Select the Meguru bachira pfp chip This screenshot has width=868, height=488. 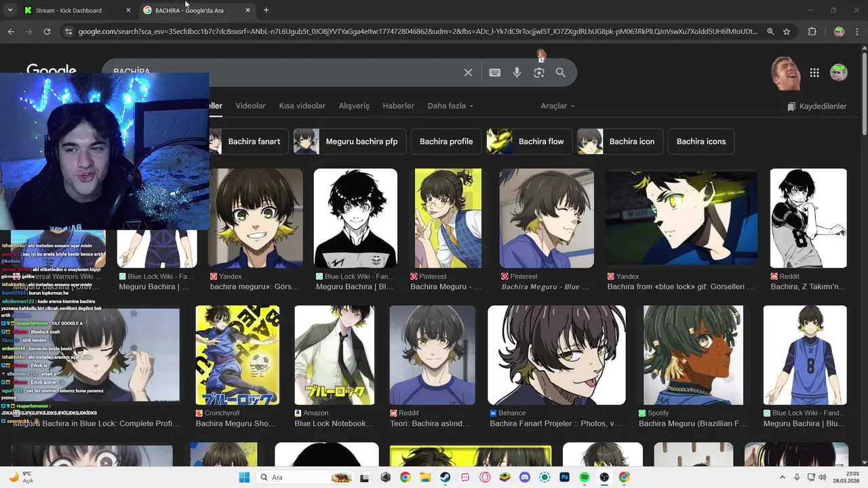point(350,142)
